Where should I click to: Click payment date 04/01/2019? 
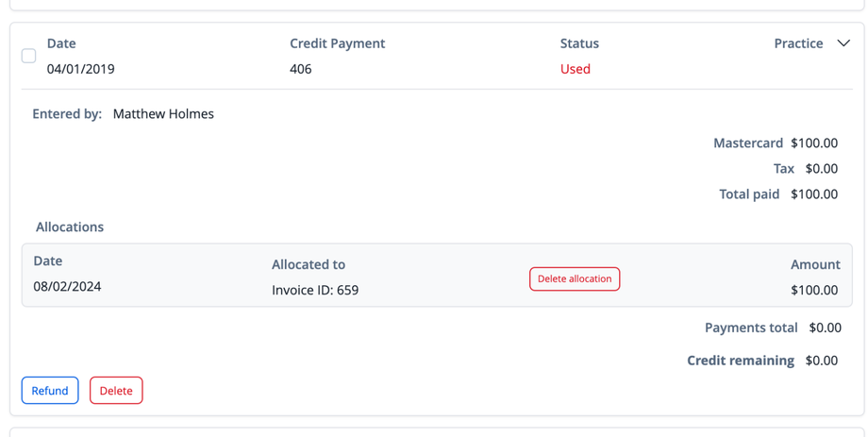(x=81, y=69)
